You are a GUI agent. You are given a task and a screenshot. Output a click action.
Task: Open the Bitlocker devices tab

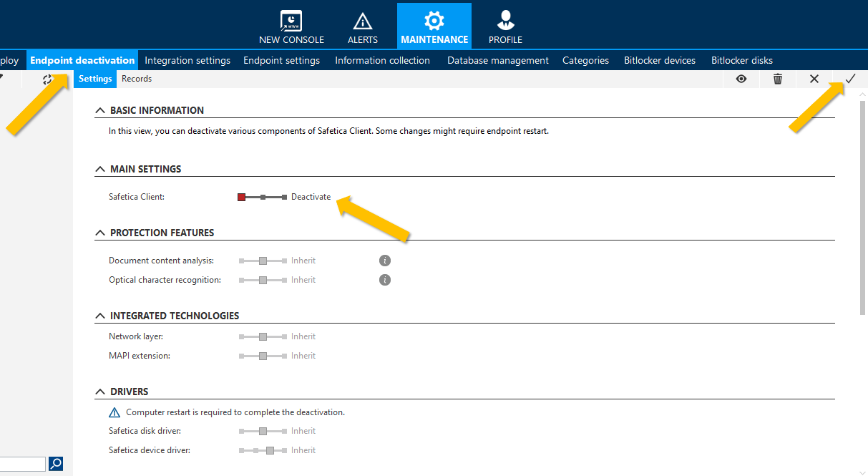pyautogui.click(x=660, y=60)
